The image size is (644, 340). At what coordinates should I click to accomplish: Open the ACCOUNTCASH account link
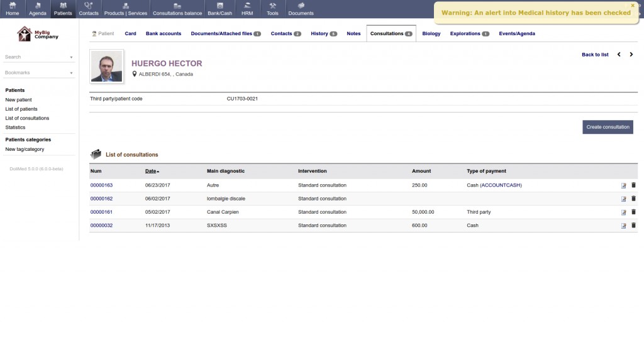point(501,185)
